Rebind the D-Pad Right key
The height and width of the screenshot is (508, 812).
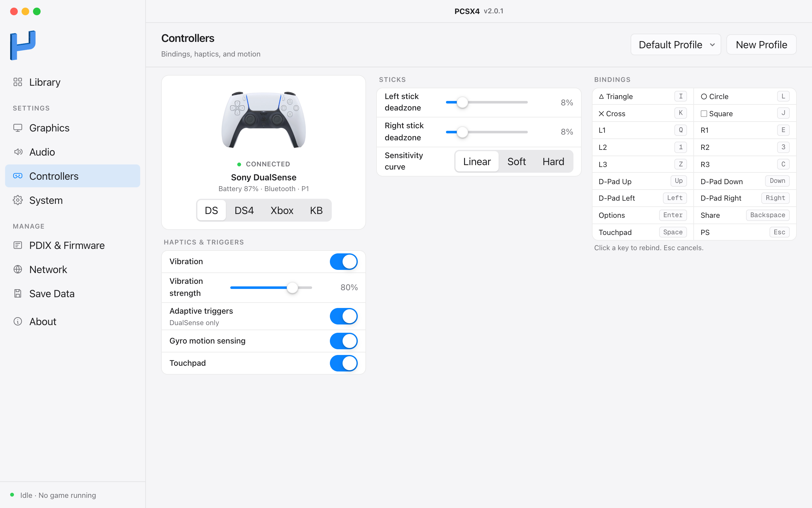775,198
